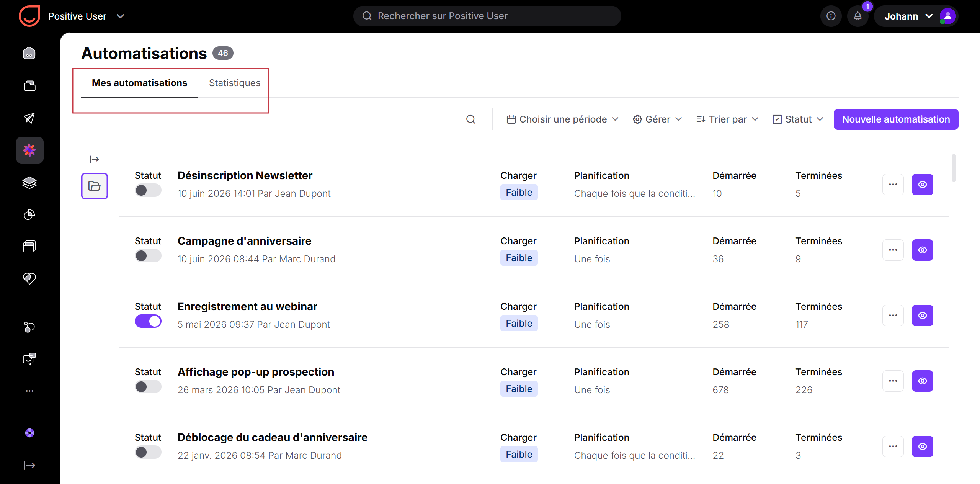This screenshot has width=980, height=484.
Task: Expand the folder panel arrow above the list
Action: point(94,159)
